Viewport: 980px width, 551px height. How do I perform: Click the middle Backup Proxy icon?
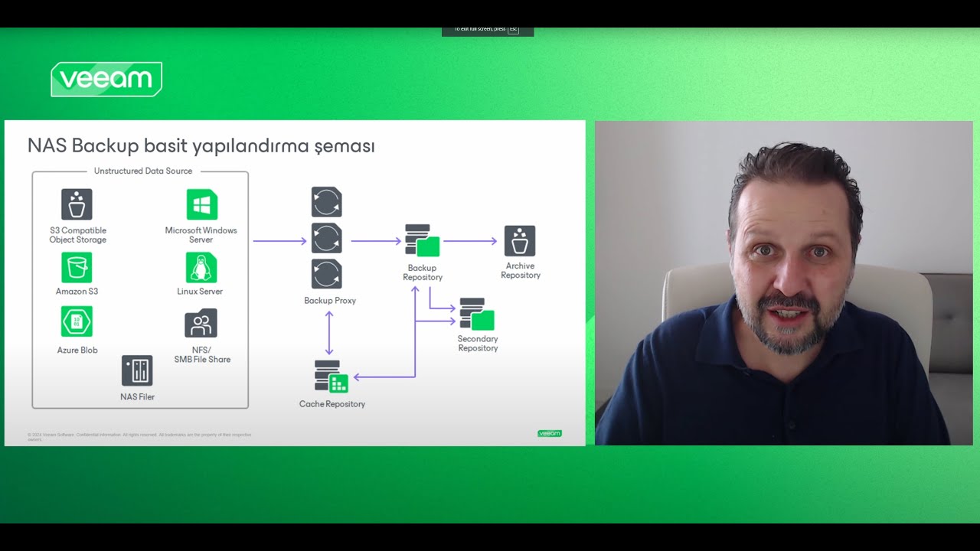coord(327,238)
